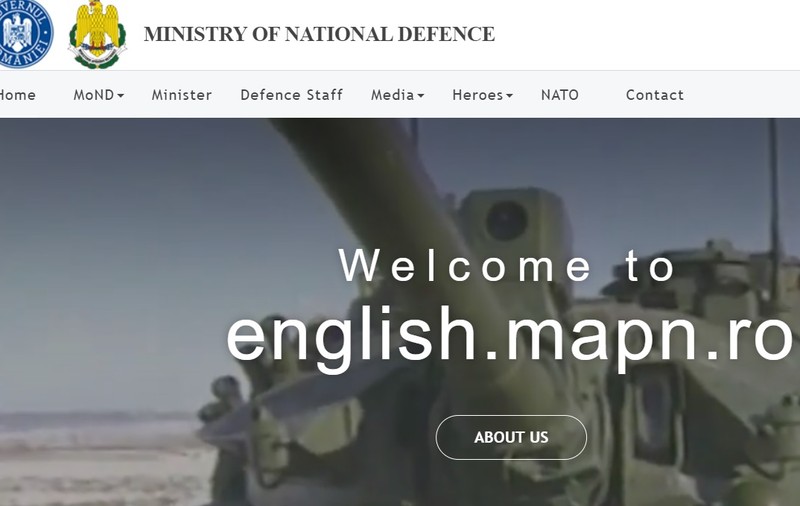The height and width of the screenshot is (506, 800).
Task: Click the ABOUT US button
Action: click(511, 437)
